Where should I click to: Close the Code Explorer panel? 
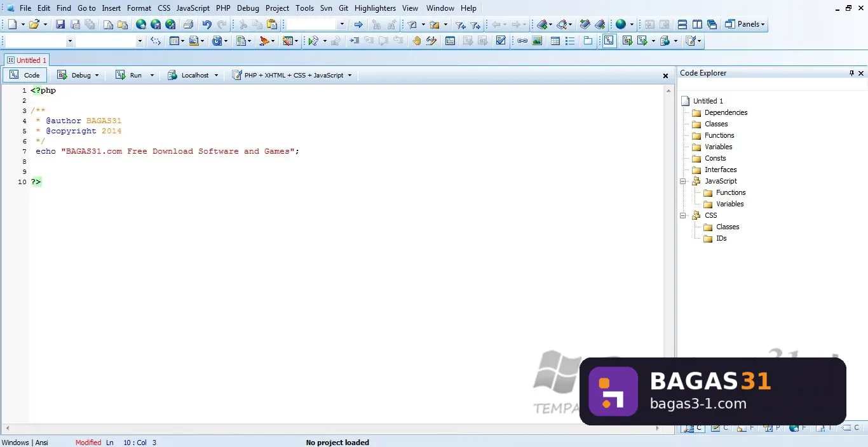862,73
